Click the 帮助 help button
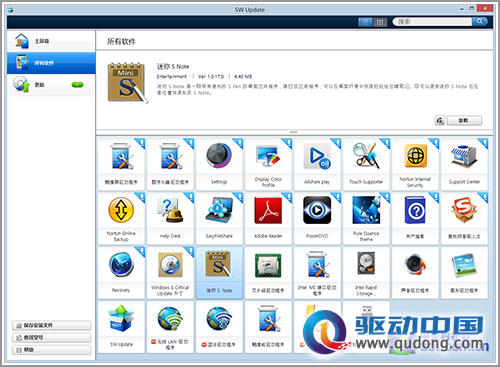The image size is (500, 367). pos(51,350)
